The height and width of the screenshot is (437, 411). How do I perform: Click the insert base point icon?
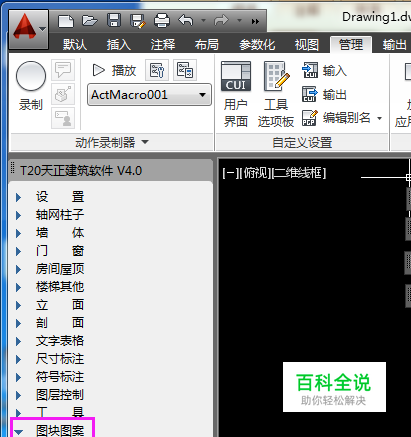[x=63, y=94]
